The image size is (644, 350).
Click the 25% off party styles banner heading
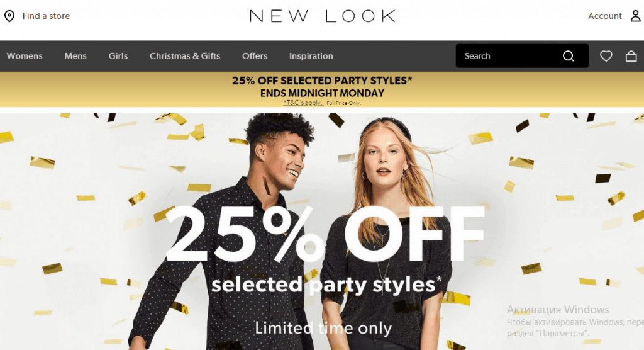coord(322,81)
